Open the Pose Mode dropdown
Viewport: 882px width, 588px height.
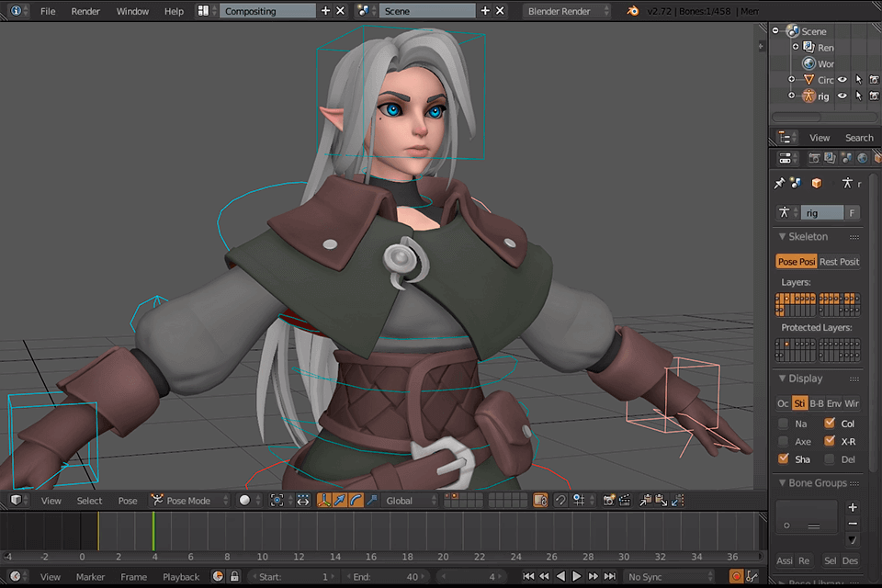187,500
